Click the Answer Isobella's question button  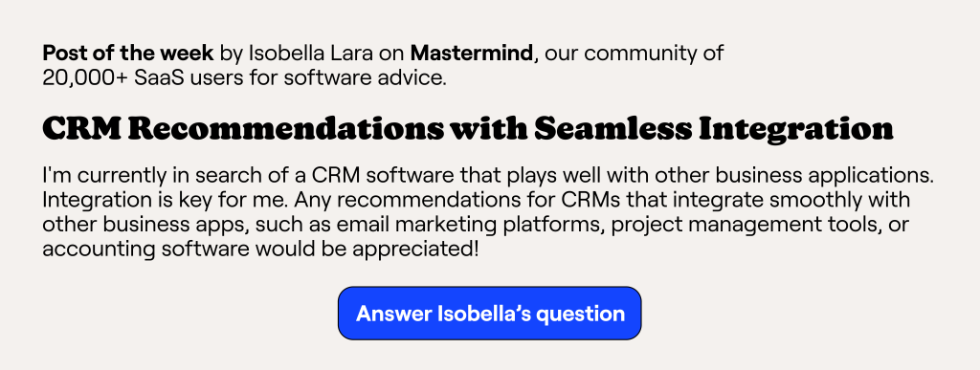click(x=489, y=314)
